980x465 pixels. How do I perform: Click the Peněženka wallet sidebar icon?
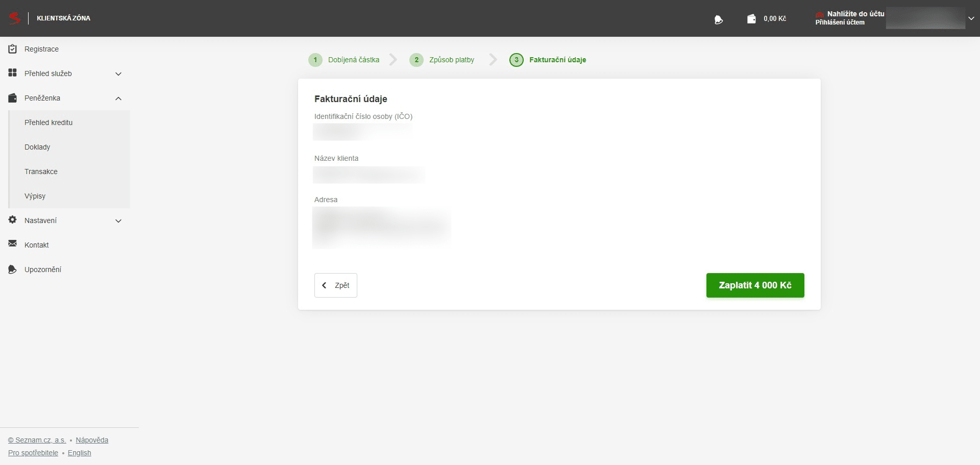coord(13,97)
